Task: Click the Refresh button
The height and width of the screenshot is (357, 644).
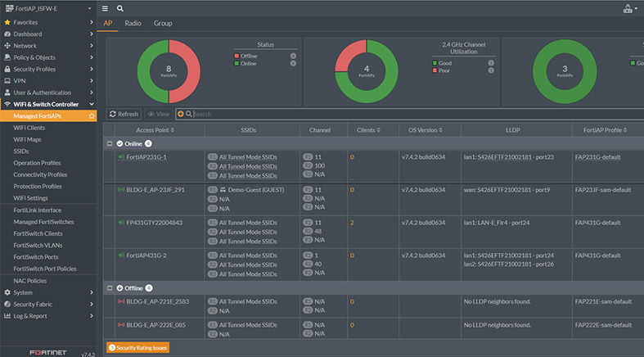Action: click(124, 114)
